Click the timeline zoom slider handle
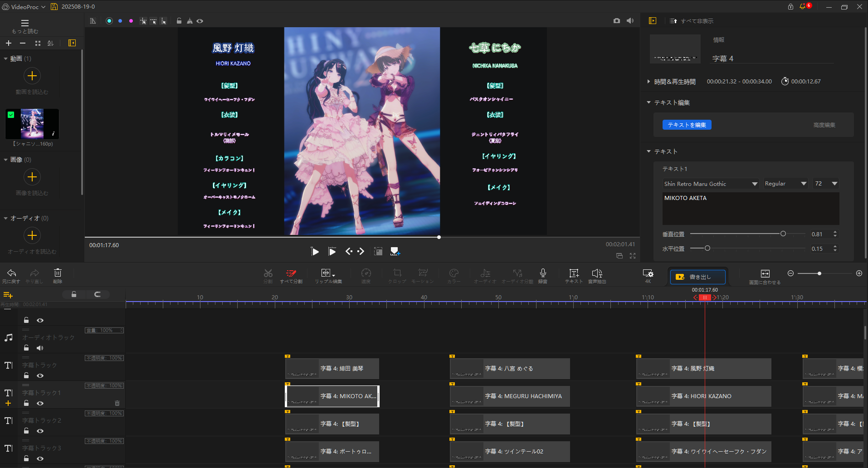This screenshot has height=468, width=868. pos(819,273)
